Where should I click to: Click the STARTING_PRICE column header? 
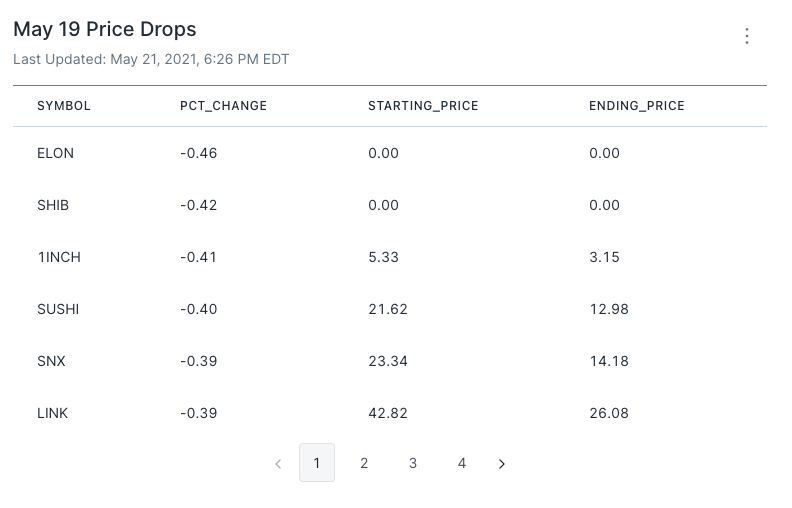coord(423,106)
